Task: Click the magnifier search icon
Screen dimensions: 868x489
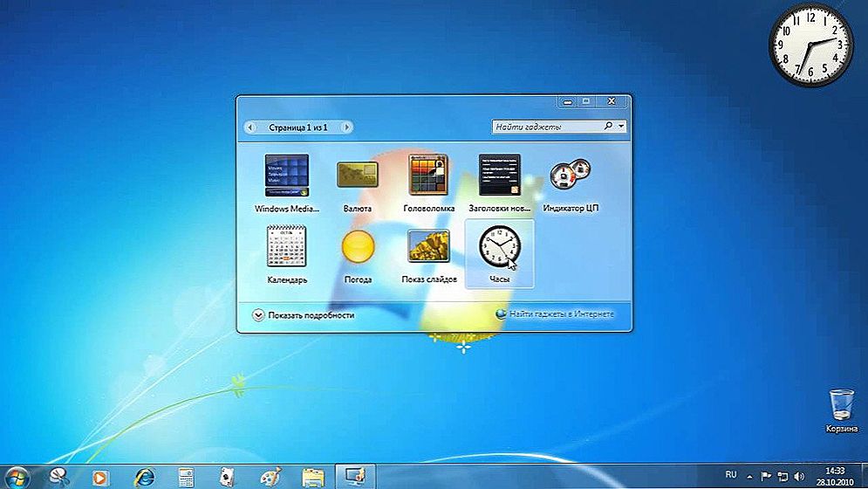Action: [x=608, y=127]
